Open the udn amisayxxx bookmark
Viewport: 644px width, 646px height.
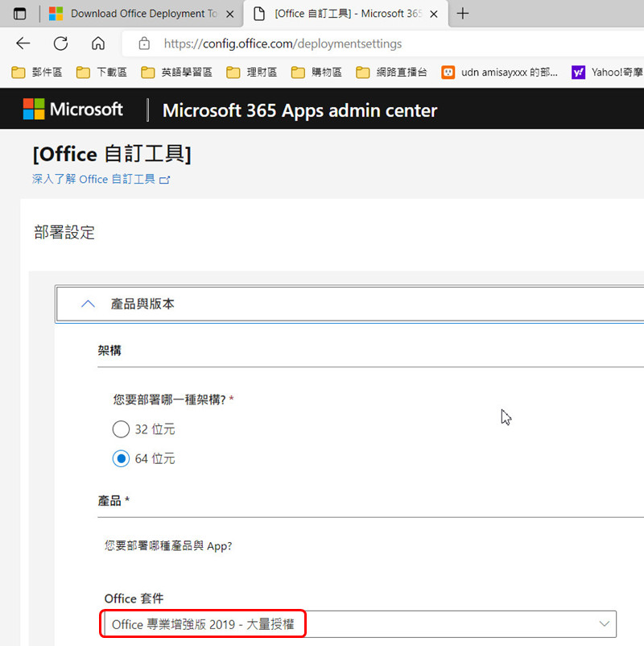tap(499, 72)
